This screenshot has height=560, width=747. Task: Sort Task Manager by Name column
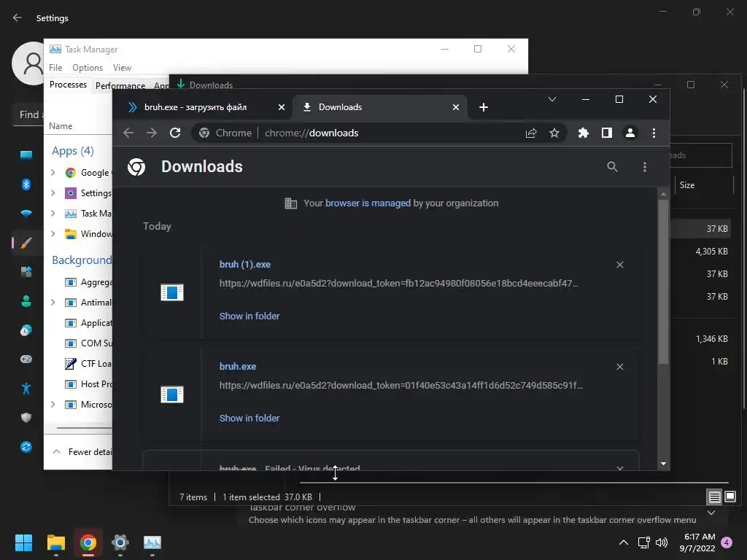click(61, 125)
